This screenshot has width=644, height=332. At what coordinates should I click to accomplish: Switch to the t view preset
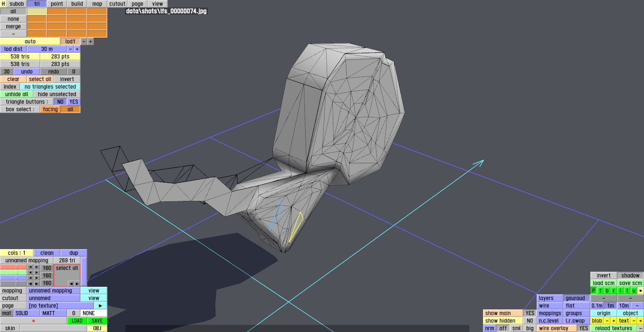(627, 291)
